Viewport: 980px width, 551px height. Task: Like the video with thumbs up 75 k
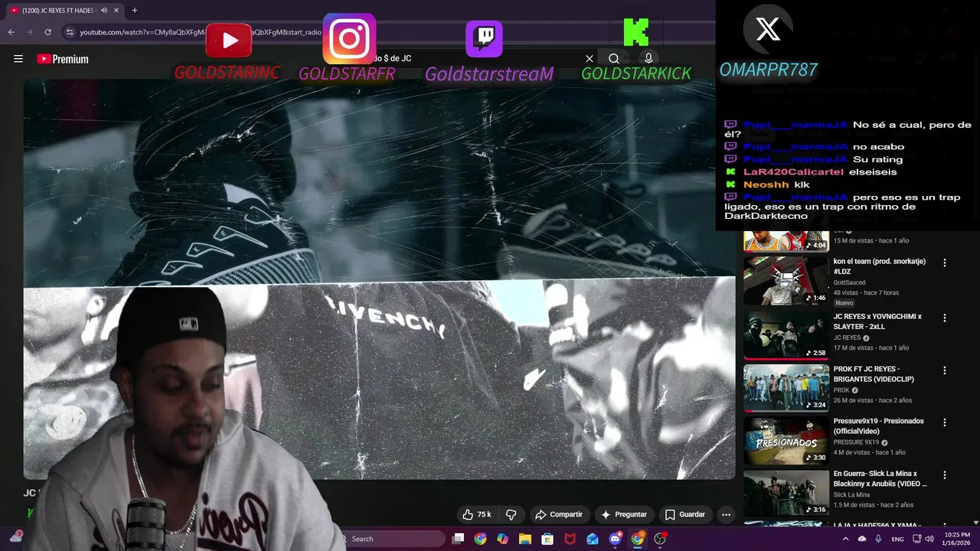pyautogui.click(x=477, y=514)
